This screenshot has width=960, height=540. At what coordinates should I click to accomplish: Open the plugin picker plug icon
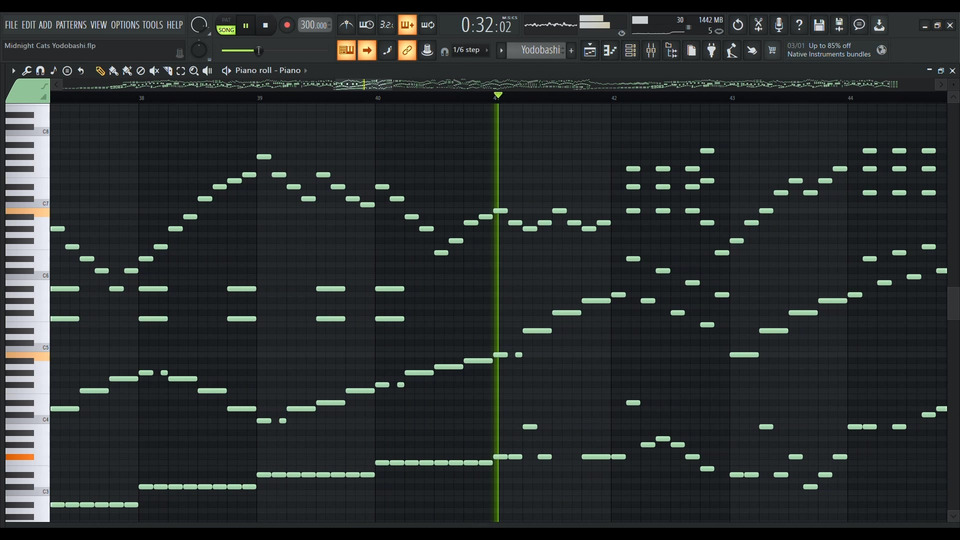711,50
